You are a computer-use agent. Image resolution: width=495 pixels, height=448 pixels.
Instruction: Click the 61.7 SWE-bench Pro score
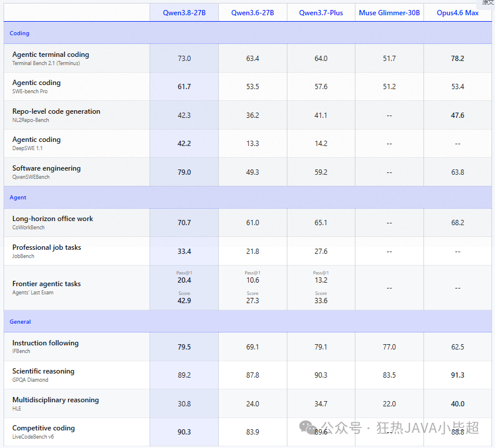pos(184,87)
